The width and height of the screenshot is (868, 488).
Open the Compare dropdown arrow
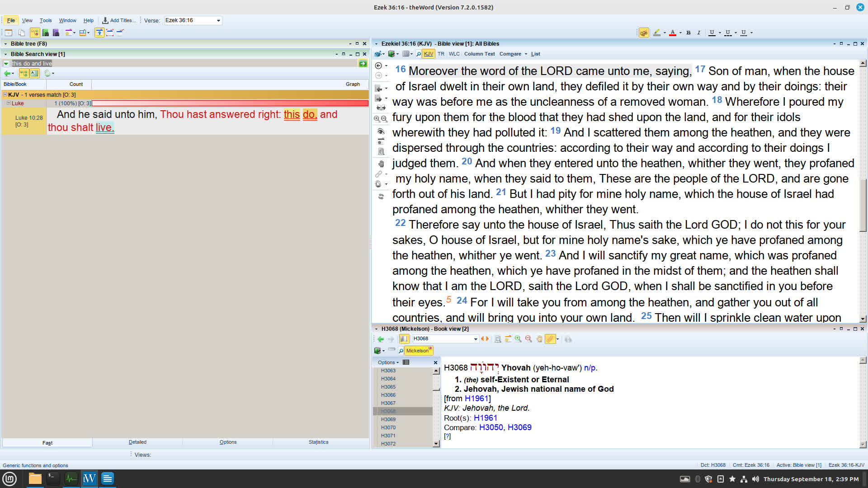(x=526, y=54)
